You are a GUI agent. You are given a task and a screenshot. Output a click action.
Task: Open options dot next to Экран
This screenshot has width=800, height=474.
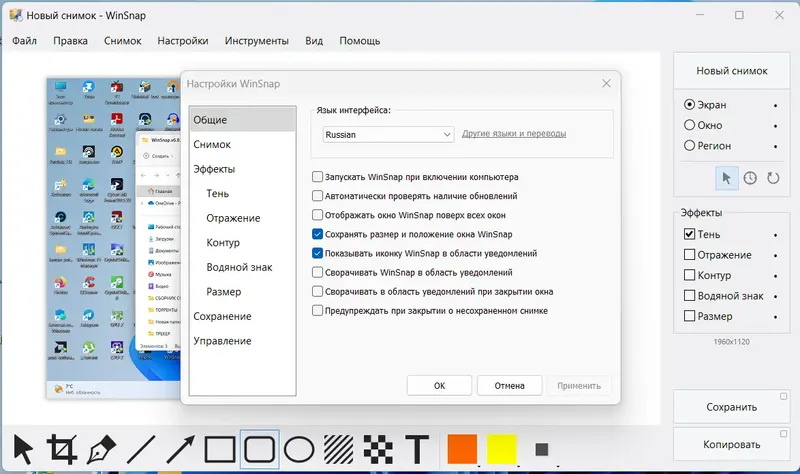[x=776, y=106]
